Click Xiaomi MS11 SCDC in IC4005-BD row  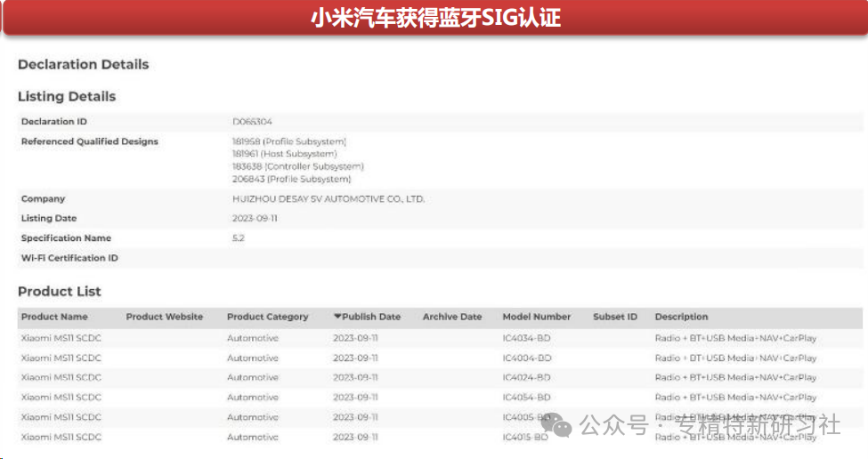[x=61, y=417]
